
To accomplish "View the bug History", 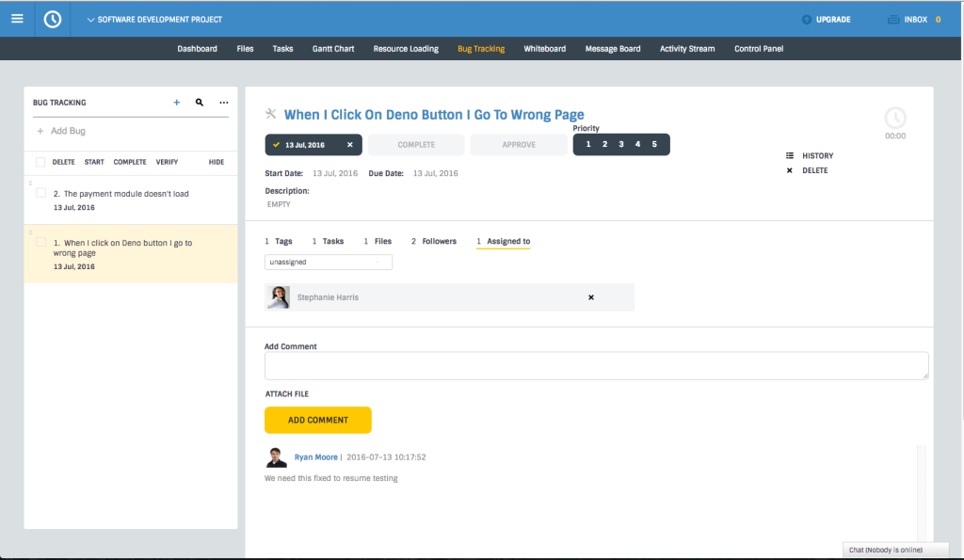I will point(815,155).
